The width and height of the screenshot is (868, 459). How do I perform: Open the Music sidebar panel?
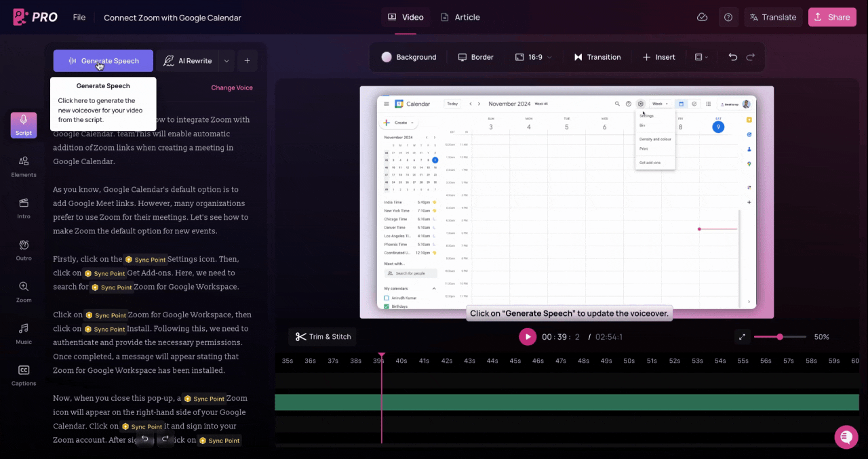point(24,333)
